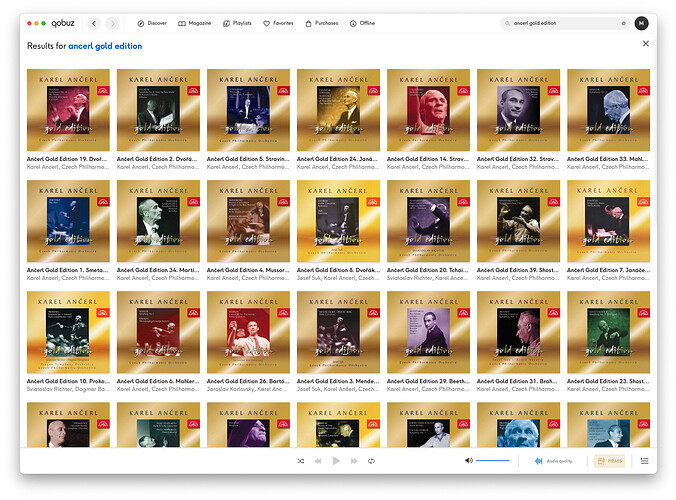Open album cover Ančerl Gold Edition 1
Viewport: 676px width, 500px height.
click(x=68, y=221)
